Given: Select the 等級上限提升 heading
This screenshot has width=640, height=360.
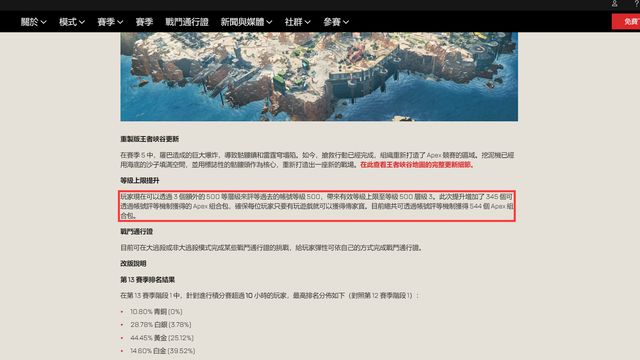Looking at the screenshot, I should (140, 180).
